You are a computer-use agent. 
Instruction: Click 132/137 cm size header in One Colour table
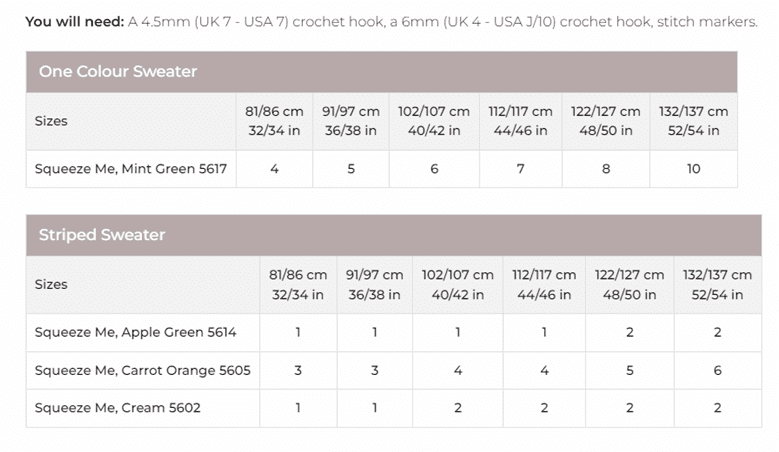[x=693, y=121]
